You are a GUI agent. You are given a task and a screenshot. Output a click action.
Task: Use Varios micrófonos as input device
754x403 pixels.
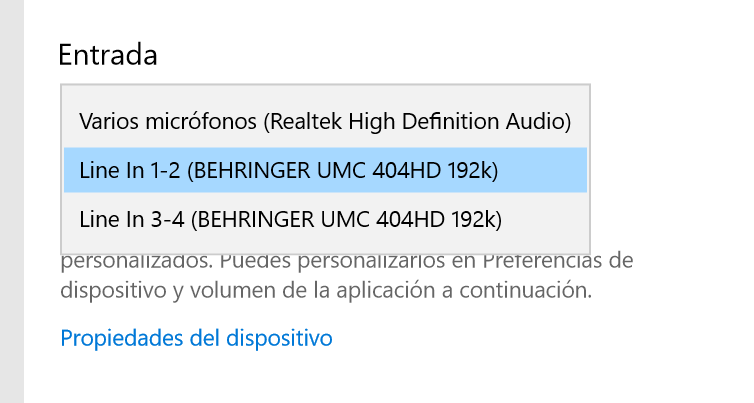(325, 122)
